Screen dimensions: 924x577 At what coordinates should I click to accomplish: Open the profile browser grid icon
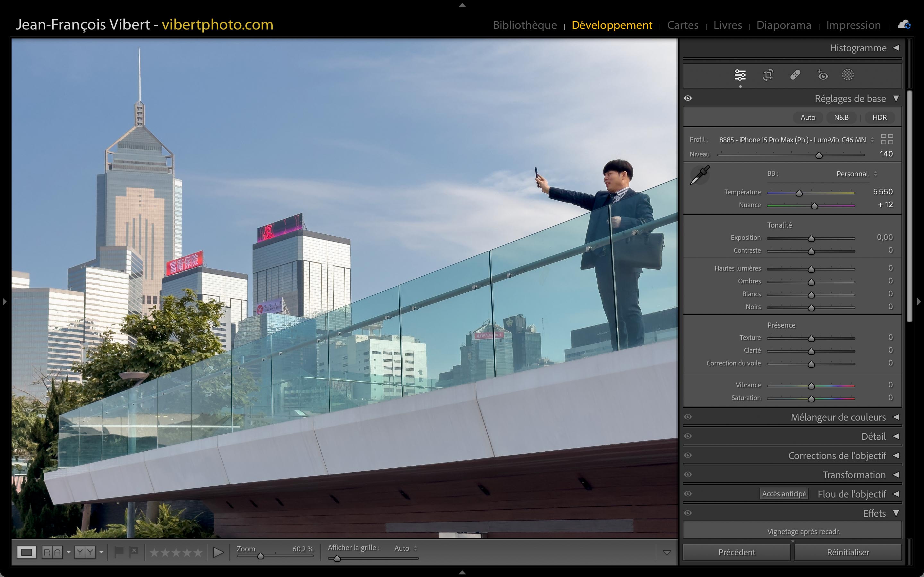click(x=886, y=139)
